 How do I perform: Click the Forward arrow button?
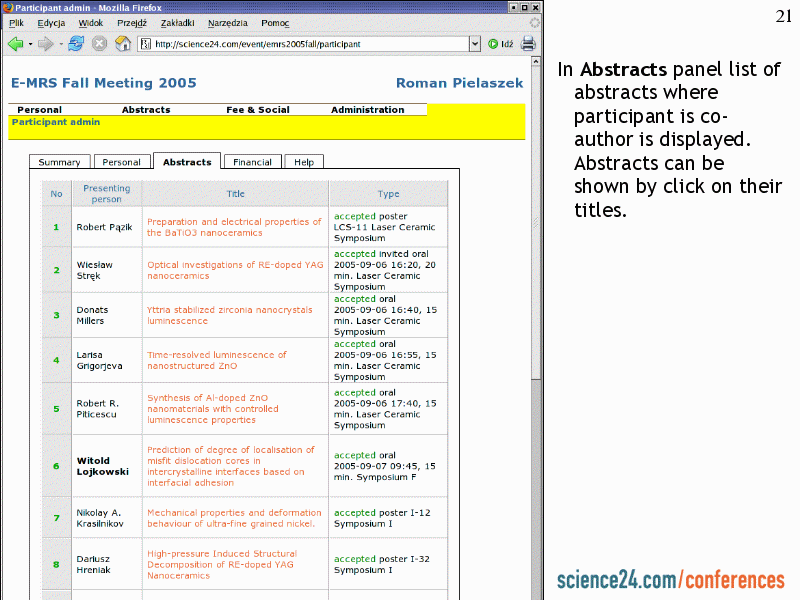coord(45,44)
